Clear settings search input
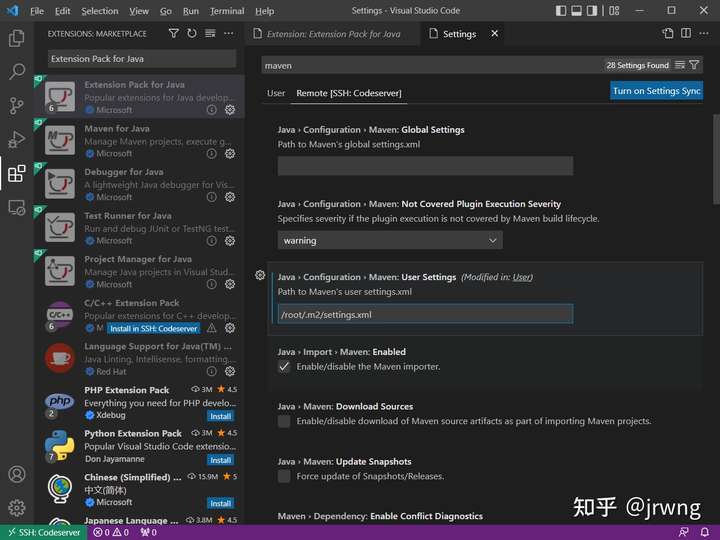Image resolution: width=720 pixels, height=540 pixels. [x=680, y=65]
